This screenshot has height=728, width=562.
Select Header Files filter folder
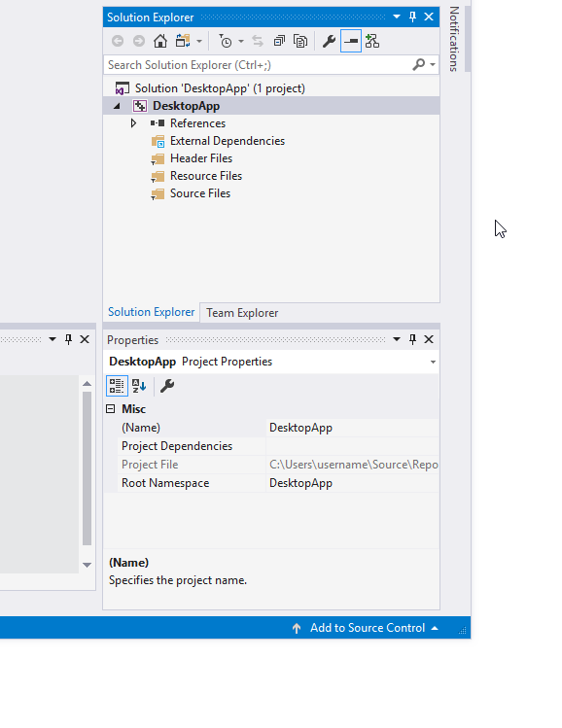coord(201,158)
